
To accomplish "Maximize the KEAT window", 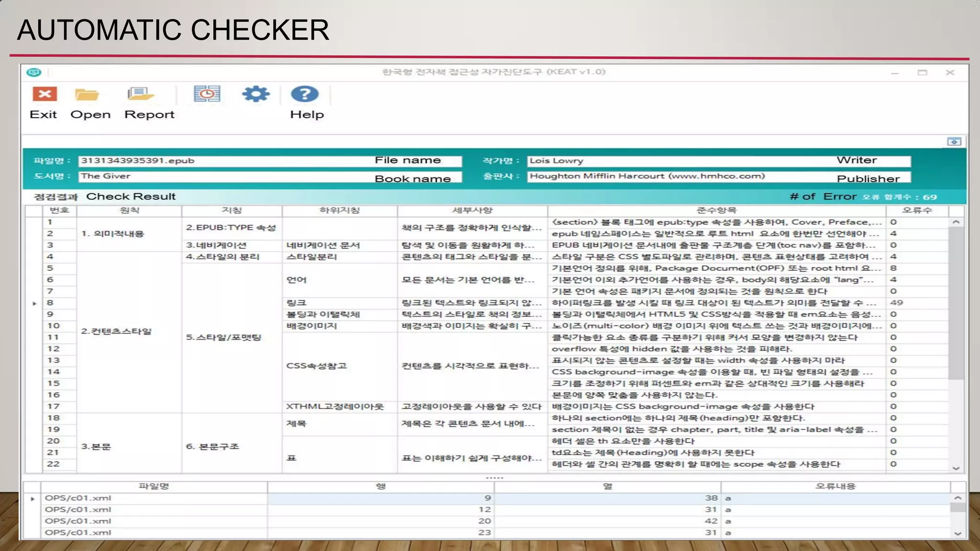I will tap(922, 73).
